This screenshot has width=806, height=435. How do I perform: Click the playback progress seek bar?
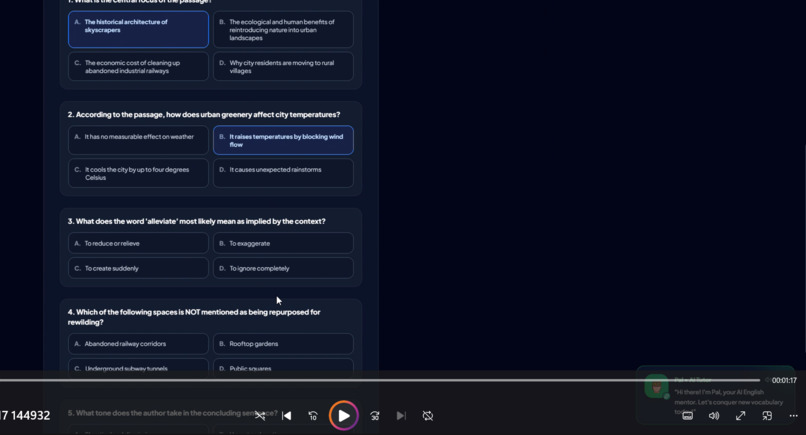380,380
